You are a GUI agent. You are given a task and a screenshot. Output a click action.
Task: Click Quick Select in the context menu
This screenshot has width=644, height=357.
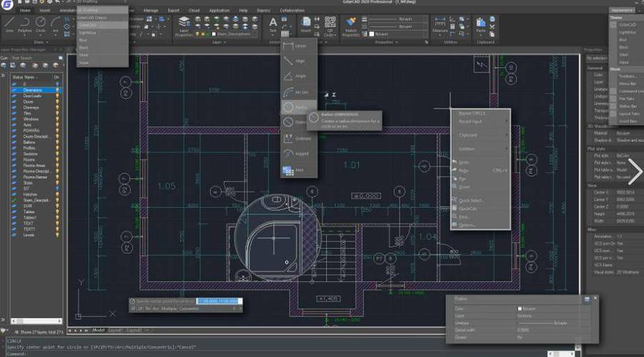[x=472, y=200]
